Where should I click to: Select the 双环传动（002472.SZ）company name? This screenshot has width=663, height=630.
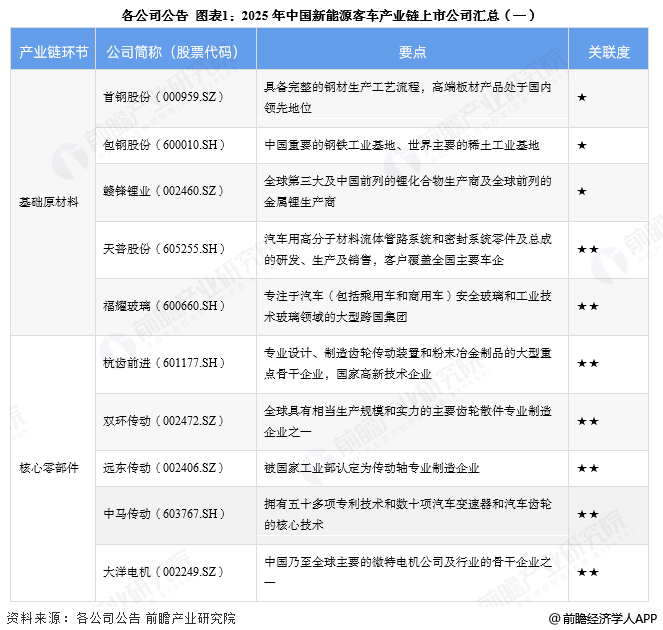point(162,421)
